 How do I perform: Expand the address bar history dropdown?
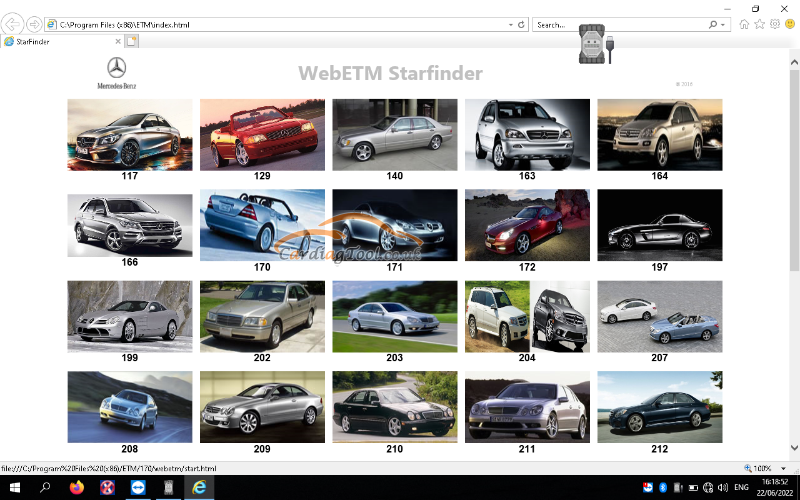(511, 23)
